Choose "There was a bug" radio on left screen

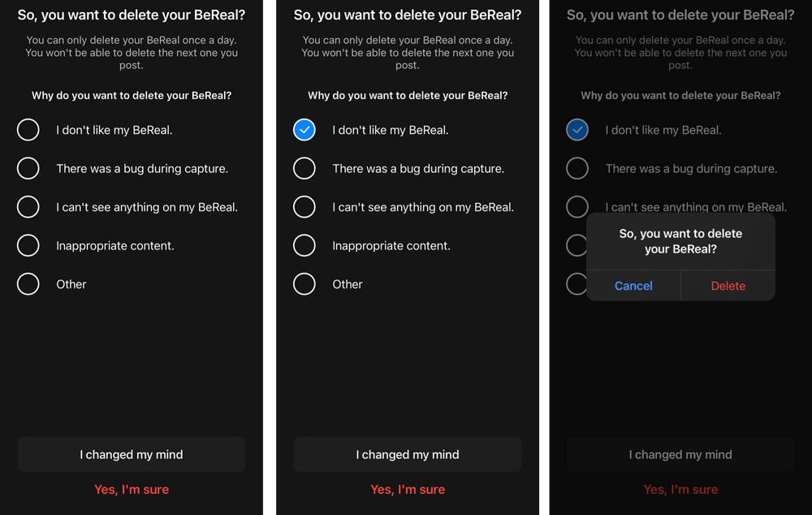click(28, 168)
